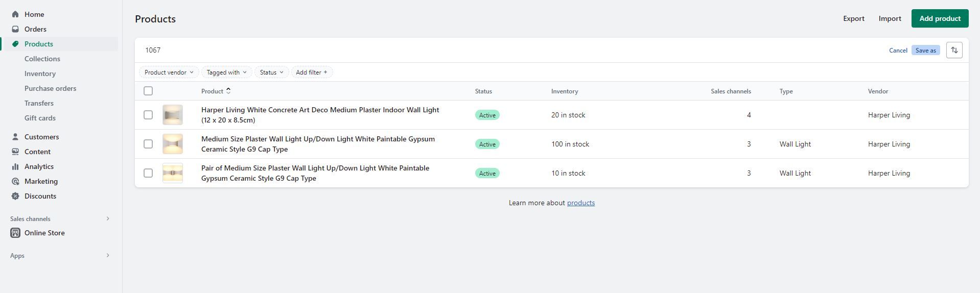This screenshot has height=293, width=980.
Task: Toggle the select-all products checkbox
Action: coord(148,91)
